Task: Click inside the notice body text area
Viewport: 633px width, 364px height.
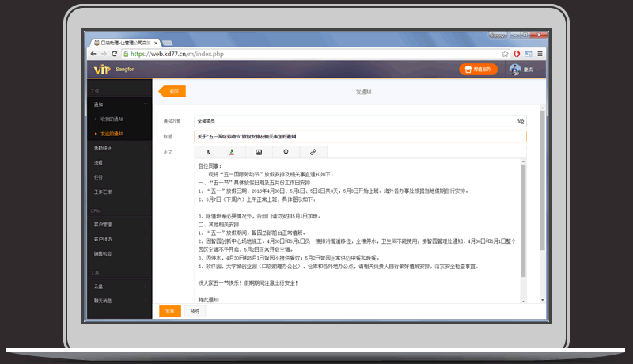Action: pyautogui.click(x=358, y=230)
